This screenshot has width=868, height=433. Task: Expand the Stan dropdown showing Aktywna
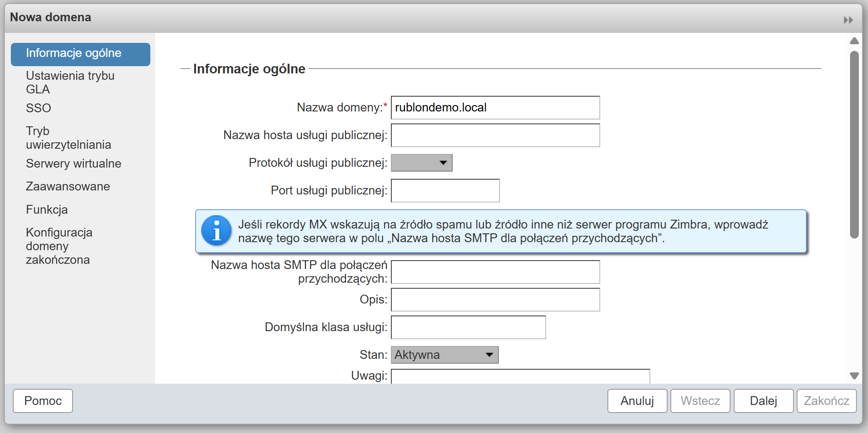(x=444, y=355)
